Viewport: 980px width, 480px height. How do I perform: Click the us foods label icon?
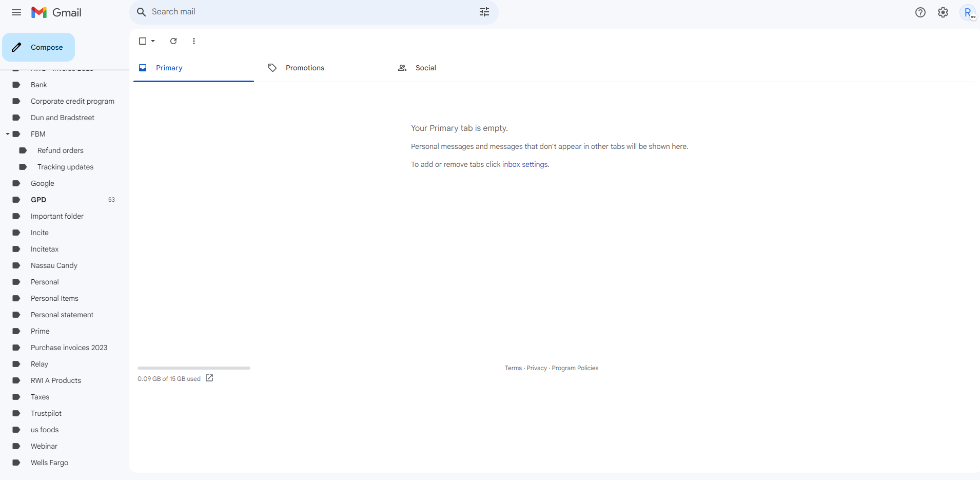click(16, 430)
